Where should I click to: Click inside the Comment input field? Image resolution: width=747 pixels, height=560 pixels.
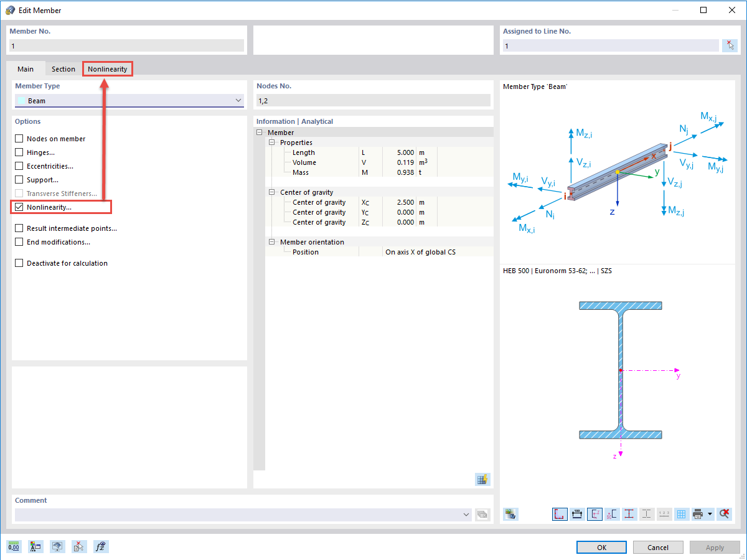[x=237, y=515]
